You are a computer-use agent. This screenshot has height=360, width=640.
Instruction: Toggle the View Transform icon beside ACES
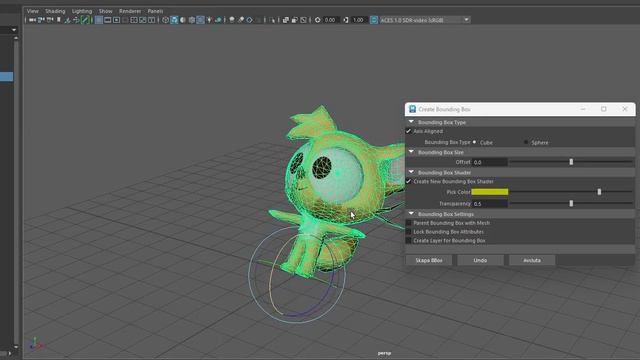[x=374, y=20]
